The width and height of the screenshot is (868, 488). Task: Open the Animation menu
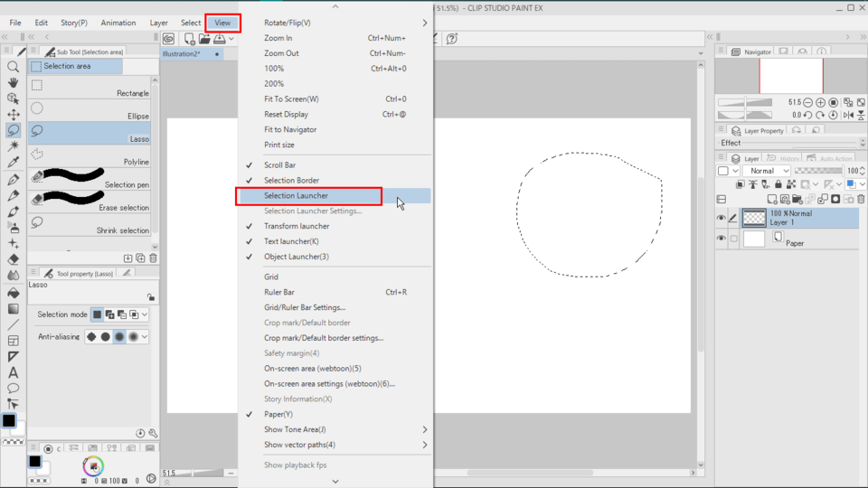[x=118, y=23]
